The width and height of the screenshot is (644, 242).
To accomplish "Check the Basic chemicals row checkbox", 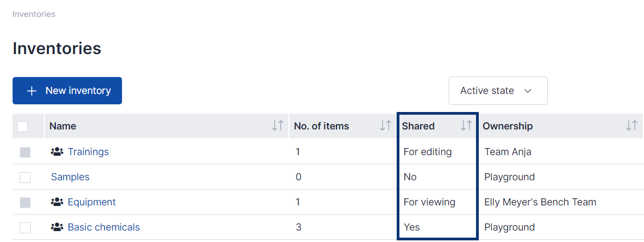I will pyautogui.click(x=25, y=227).
